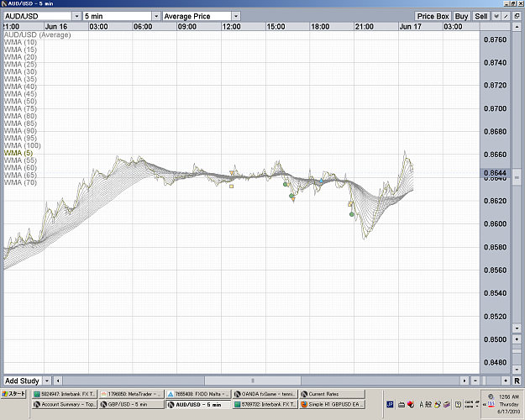Click the current price 0.8644 marker
This screenshot has width=525, height=420.
(x=496, y=173)
